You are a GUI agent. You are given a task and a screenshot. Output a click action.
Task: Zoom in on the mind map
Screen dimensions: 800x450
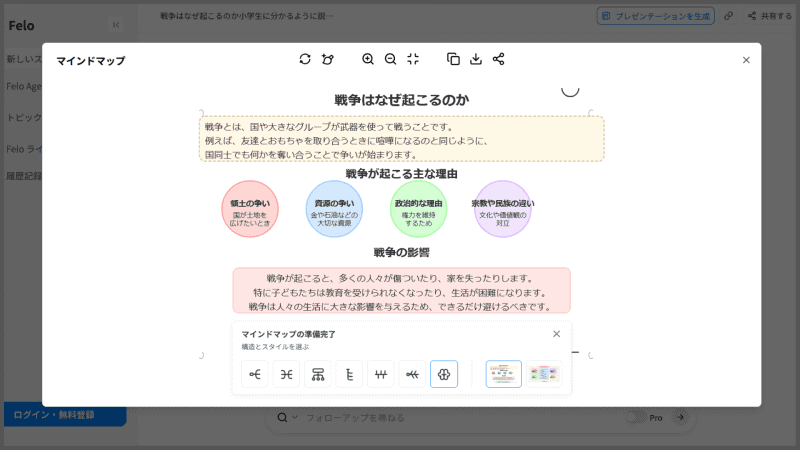[x=368, y=59]
